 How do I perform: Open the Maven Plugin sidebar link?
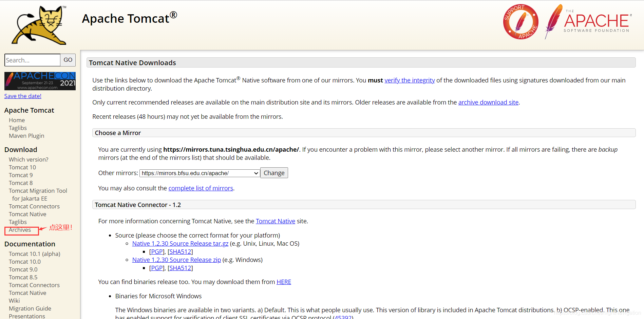(x=26, y=136)
